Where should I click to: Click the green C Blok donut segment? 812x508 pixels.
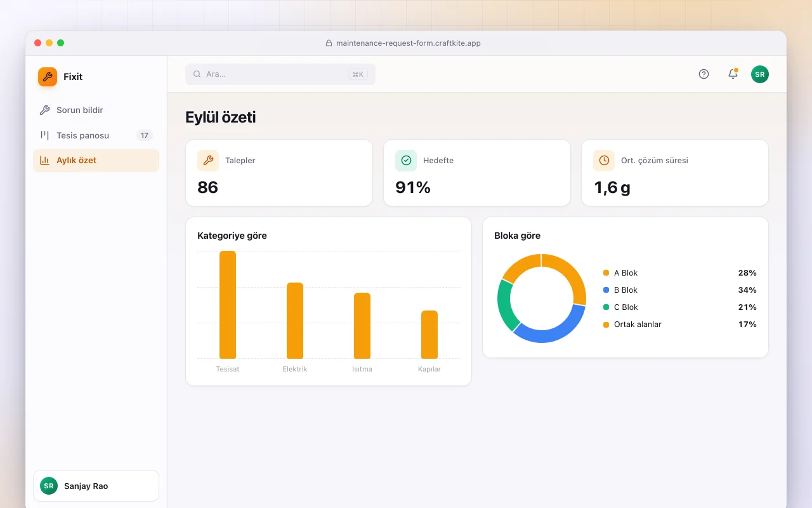coord(506,305)
